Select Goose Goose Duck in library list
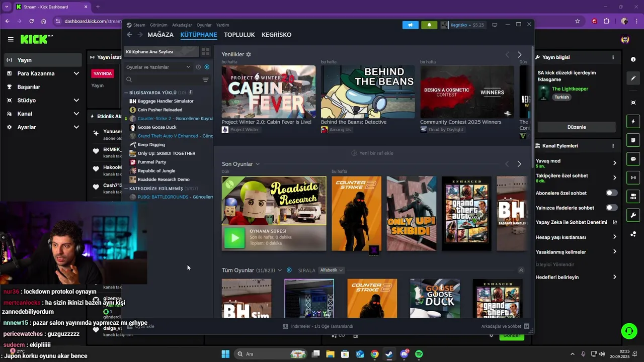The height and width of the screenshot is (362, 644). tap(157, 127)
